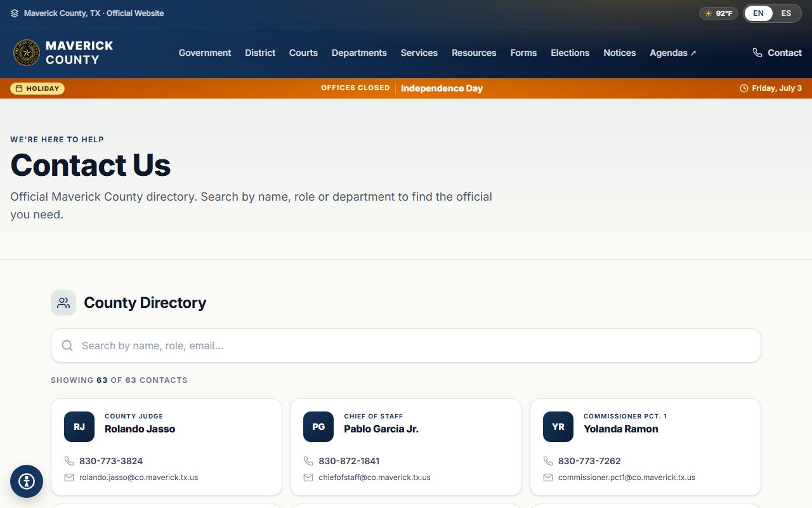Click the Friday, July 3 date
The height and width of the screenshot is (508, 812).
point(777,88)
